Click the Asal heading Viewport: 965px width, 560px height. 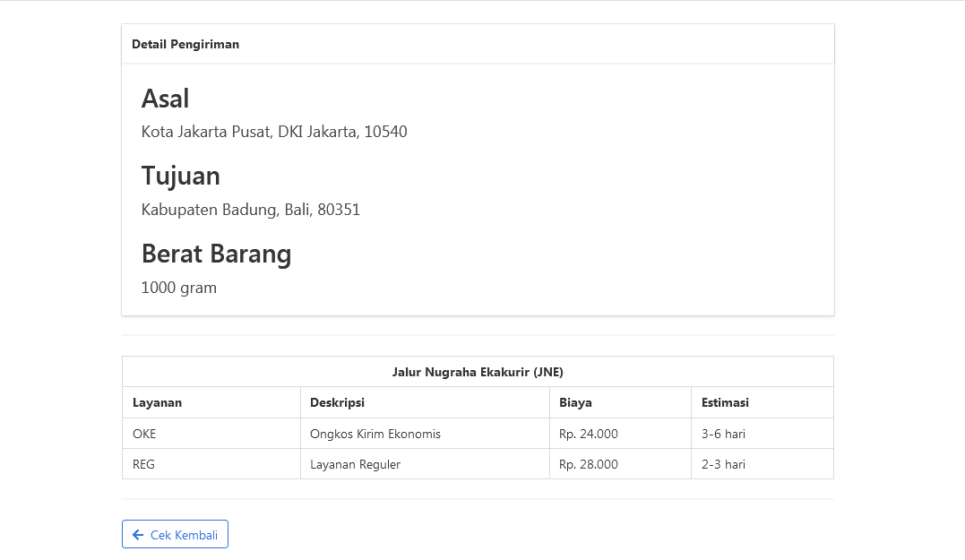pyautogui.click(x=165, y=99)
